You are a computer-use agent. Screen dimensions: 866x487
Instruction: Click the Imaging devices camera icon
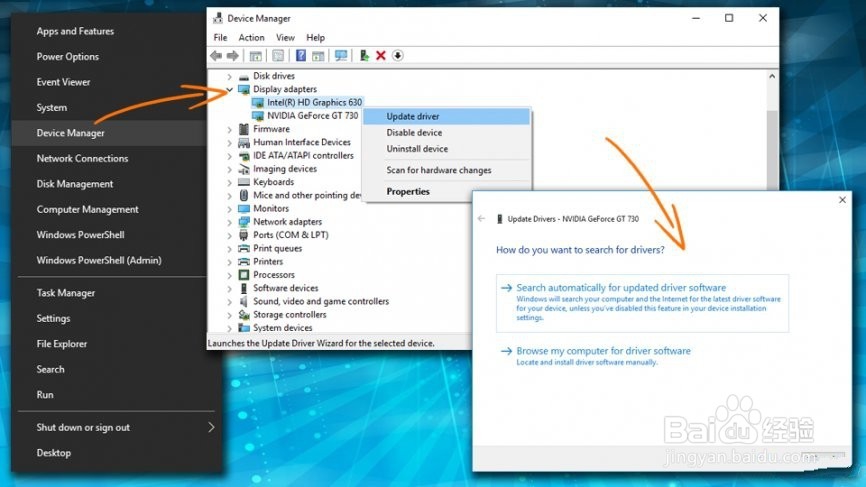[244, 169]
